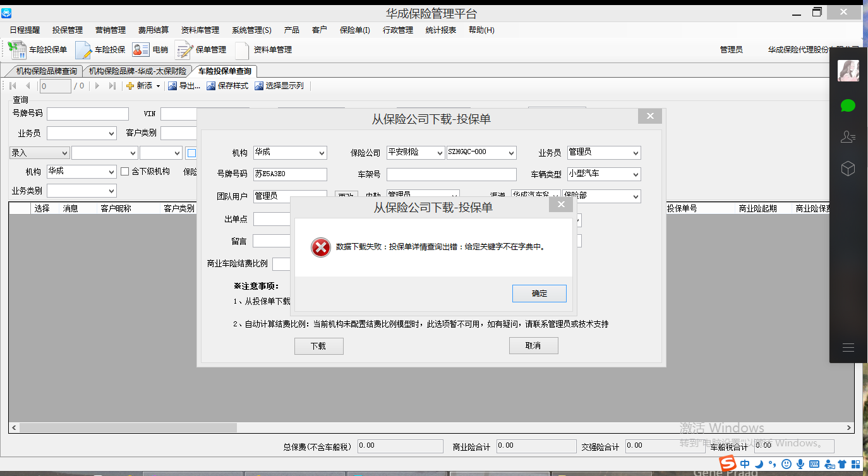Click the 下载 button
This screenshot has height=476, width=868.
318,346
